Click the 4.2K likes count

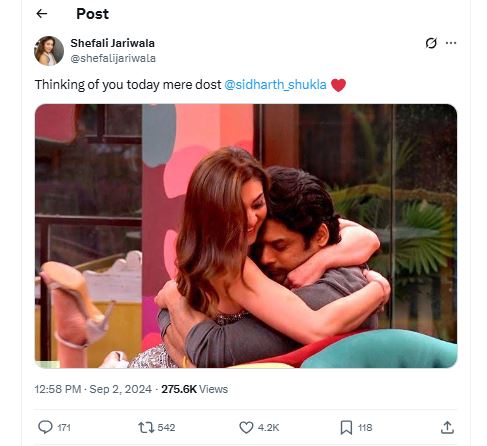coord(268,428)
